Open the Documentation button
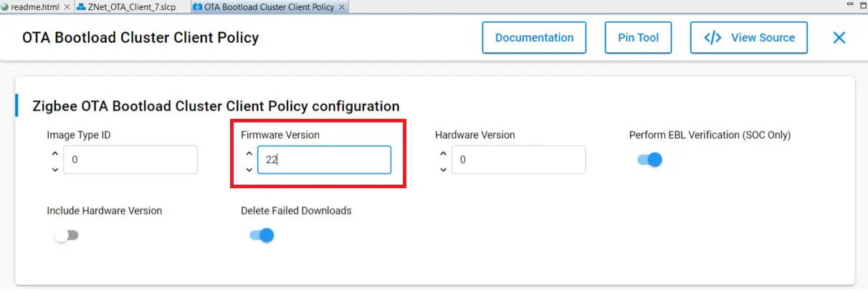The width and height of the screenshot is (868, 292). pos(534,38)
